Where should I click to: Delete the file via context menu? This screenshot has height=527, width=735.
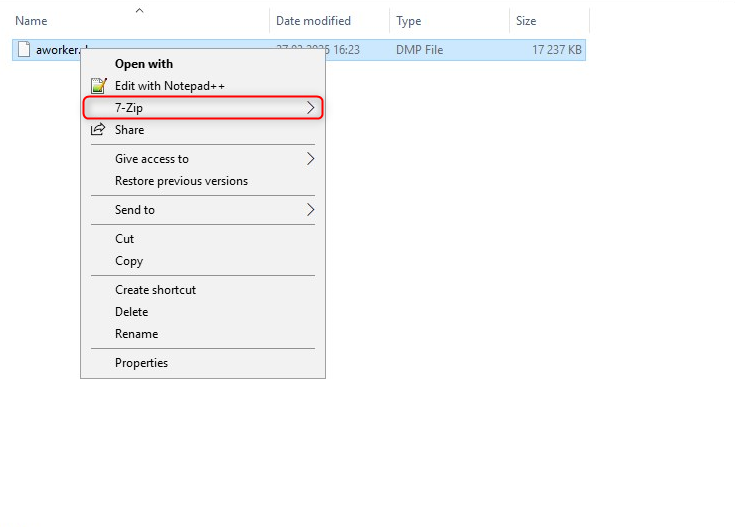(x=131, y=312)
